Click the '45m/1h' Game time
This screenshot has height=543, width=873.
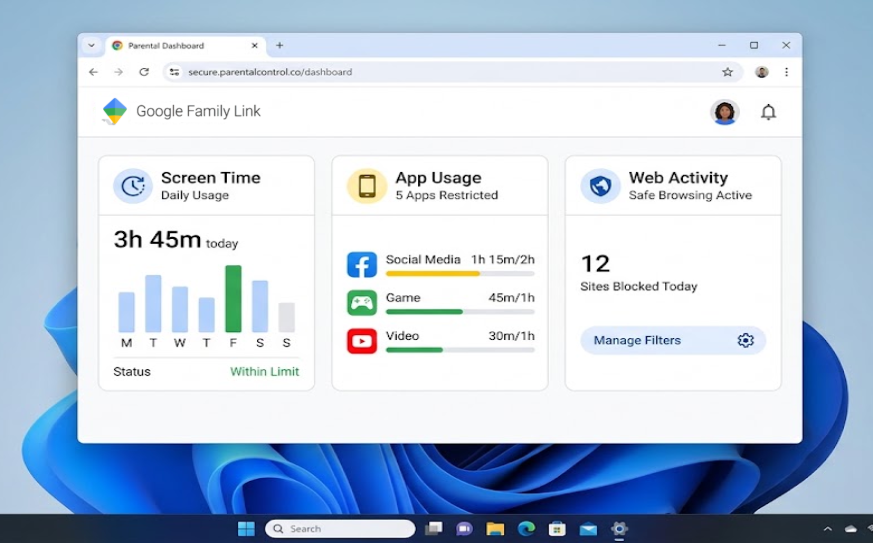[x=511, y=297]
